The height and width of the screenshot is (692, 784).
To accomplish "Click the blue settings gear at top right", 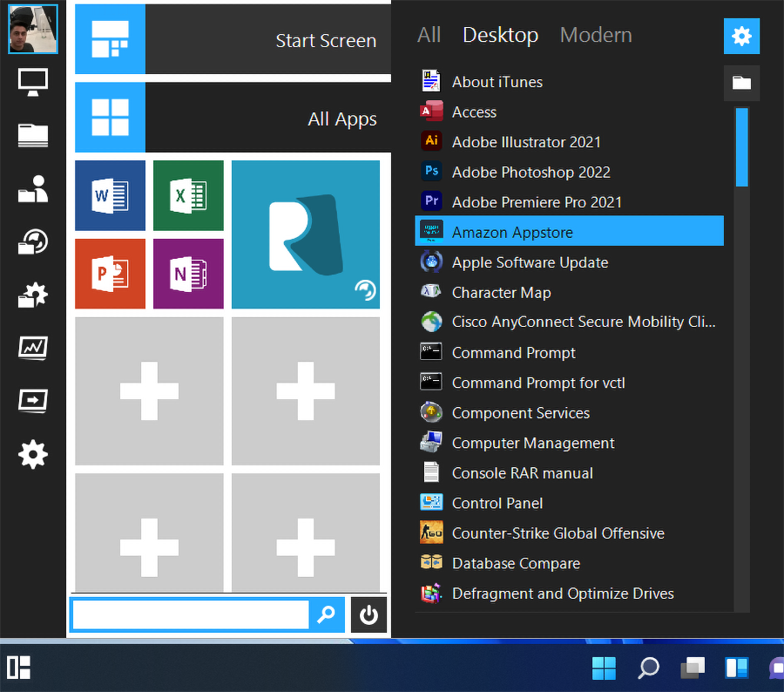I will coord(741,36).
